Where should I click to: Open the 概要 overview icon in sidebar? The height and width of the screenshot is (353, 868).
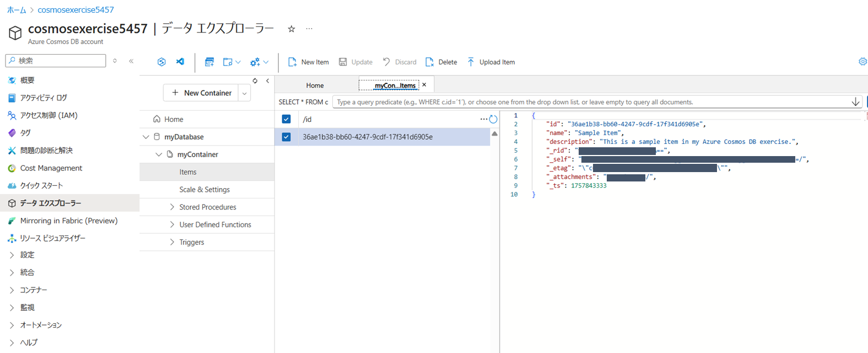(12, 80)
